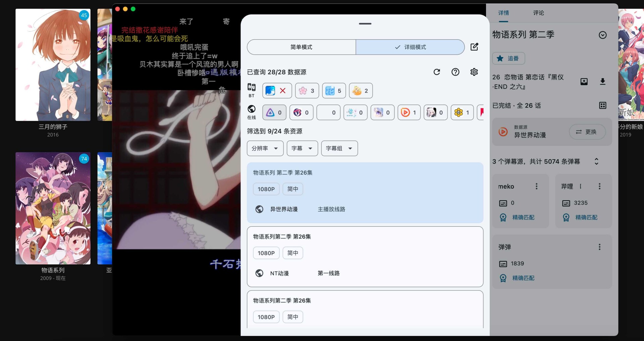Click the 异世界动漫 orange play logo in details
The height and width of the screenshot is (341, 644).
[x=503, y=132]
